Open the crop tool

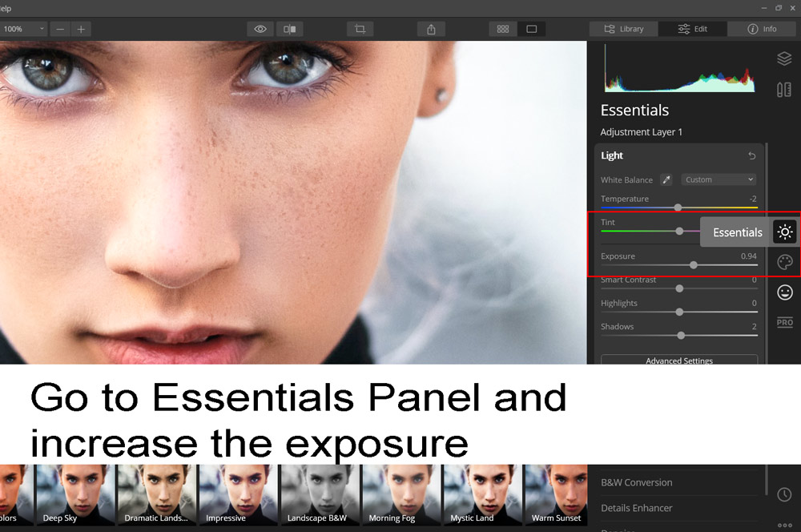click(x=360, y=29)
